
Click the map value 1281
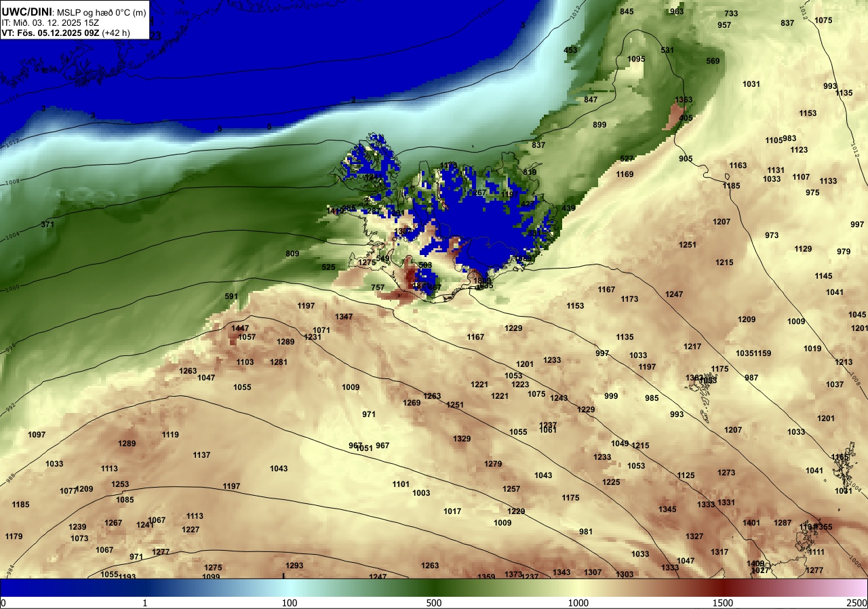[x=279, y=362]
